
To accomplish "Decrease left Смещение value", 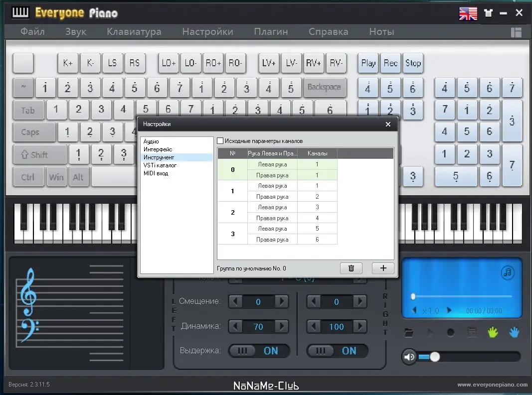I will 235,301.
